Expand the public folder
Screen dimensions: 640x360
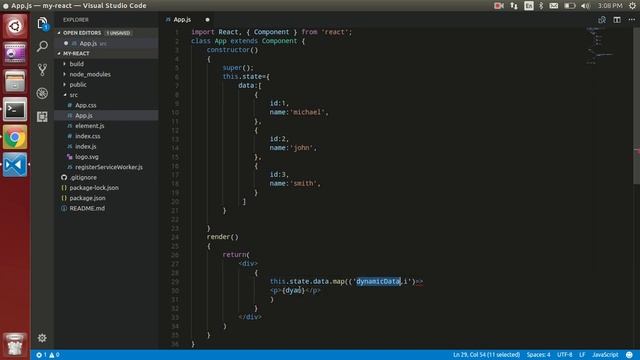(78, 84)
